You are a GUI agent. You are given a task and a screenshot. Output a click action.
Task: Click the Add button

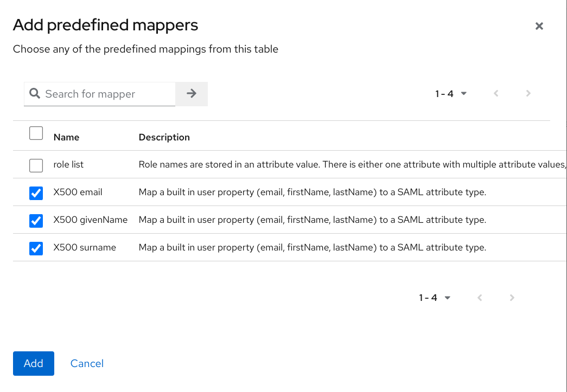(33, 363)
